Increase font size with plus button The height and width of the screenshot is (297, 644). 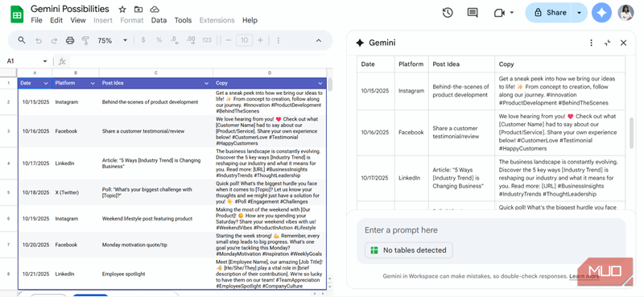click(260, 40)
